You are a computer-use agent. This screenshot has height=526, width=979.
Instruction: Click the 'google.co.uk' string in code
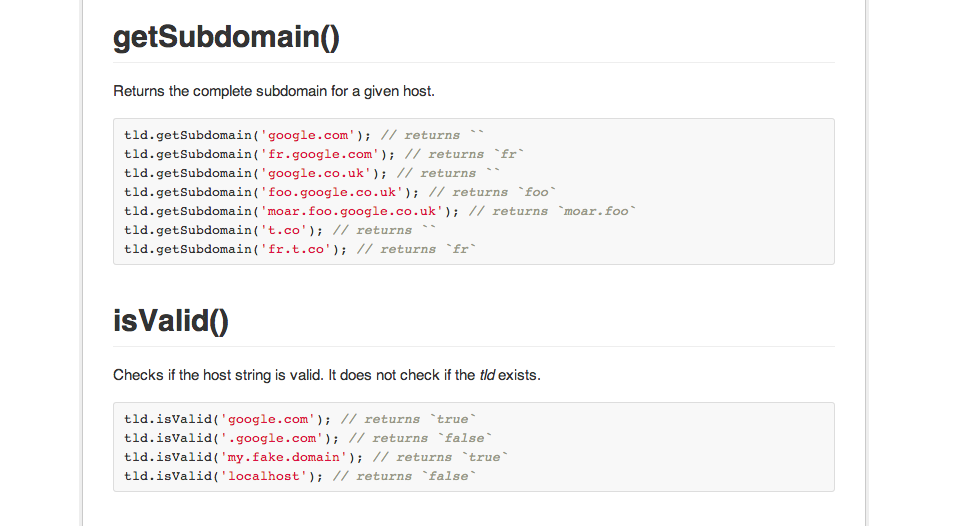316,173
